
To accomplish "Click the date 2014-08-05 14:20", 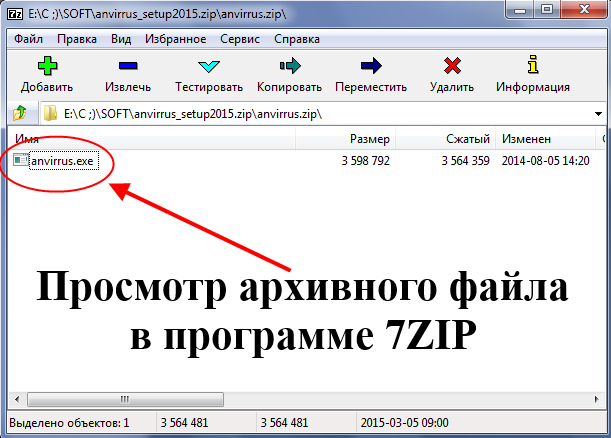I will (546, 161).
